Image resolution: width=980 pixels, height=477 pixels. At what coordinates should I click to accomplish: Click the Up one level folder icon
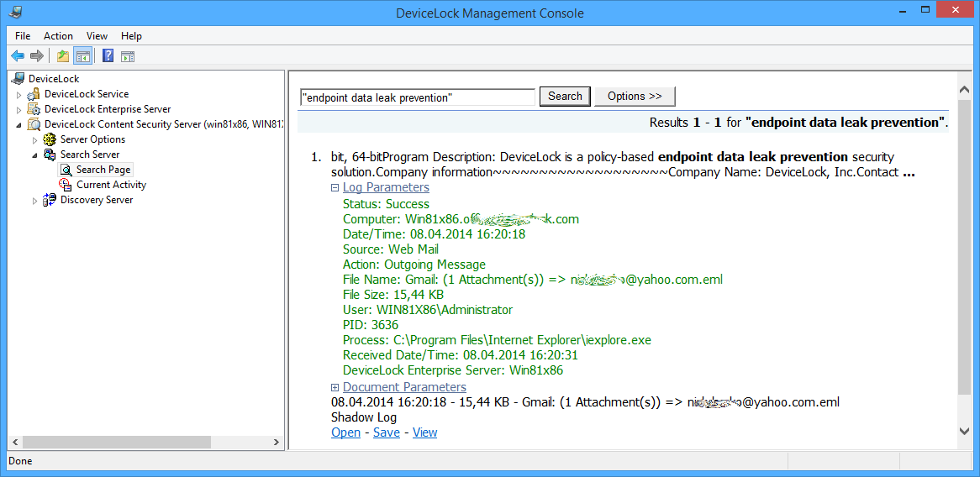pyautogui.click(x=63, y=56)
